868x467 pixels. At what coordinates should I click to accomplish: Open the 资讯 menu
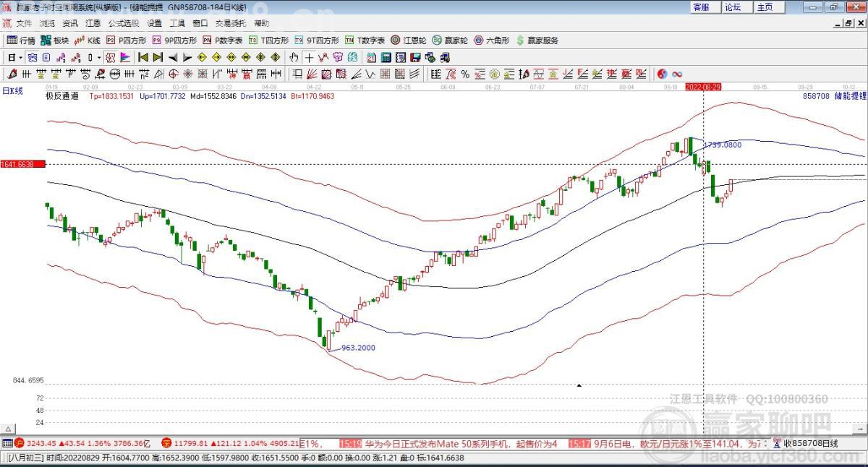[70, 23]
